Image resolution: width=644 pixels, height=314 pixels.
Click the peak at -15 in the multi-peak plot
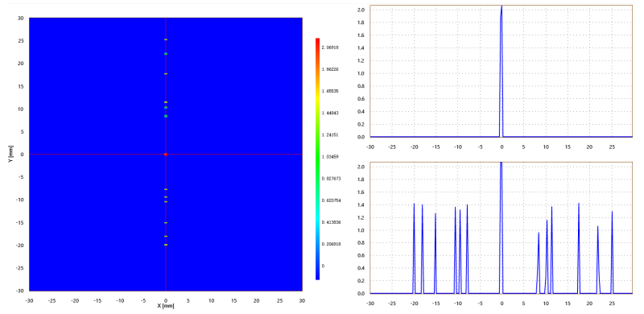click(x=436, y=253)
